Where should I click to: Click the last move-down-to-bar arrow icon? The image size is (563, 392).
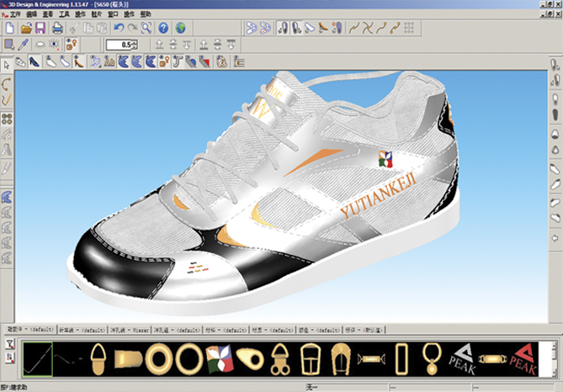(x=231, y=45)
